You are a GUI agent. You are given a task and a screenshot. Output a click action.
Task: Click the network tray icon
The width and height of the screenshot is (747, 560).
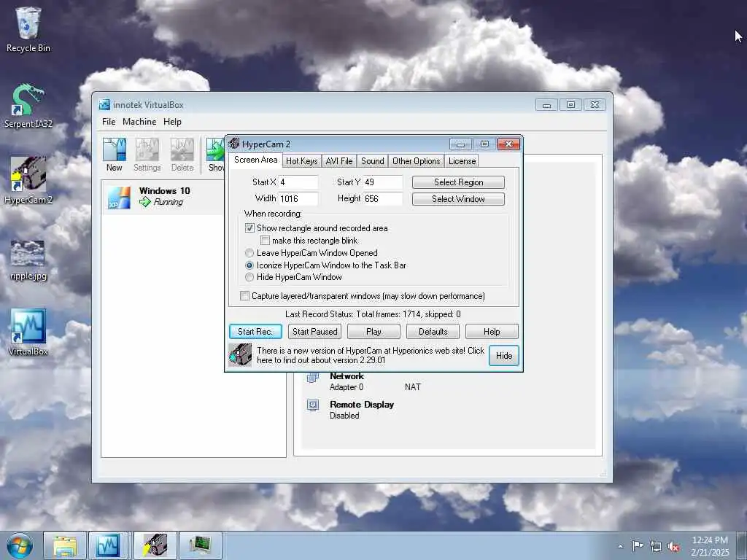tap(656, 546)
